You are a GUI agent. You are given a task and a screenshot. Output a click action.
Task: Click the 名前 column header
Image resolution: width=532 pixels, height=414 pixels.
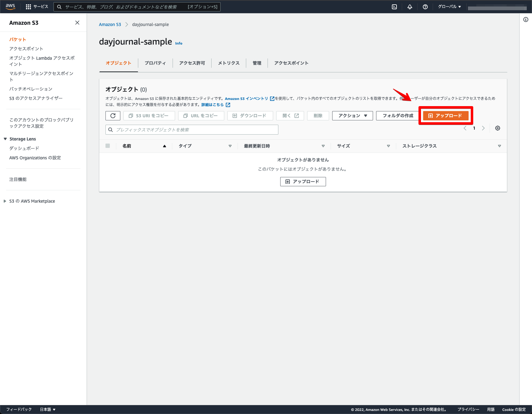[x=127, y=146]
